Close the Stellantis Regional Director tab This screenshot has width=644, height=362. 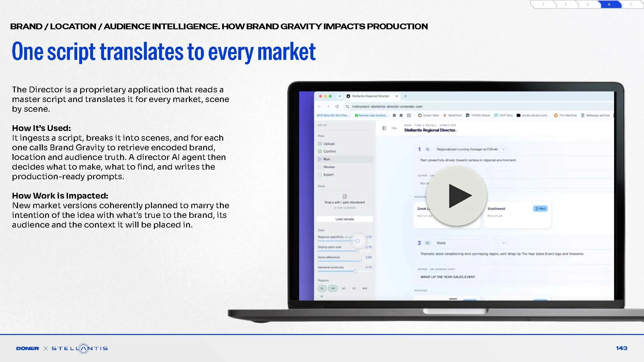[x=397, y=96]
